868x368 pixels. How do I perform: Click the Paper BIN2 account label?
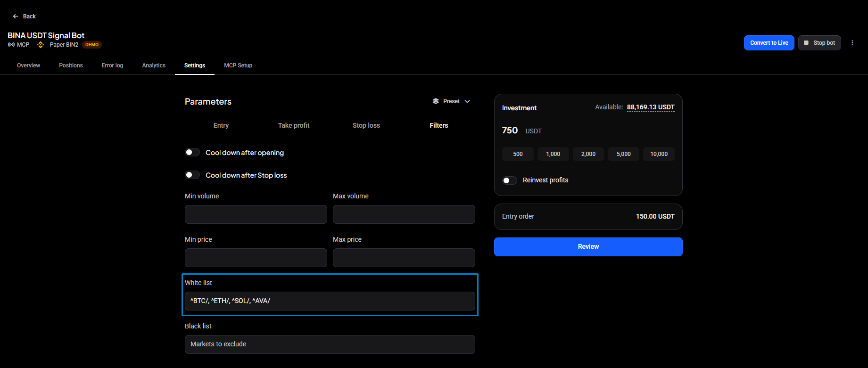[x=64, y=45]
